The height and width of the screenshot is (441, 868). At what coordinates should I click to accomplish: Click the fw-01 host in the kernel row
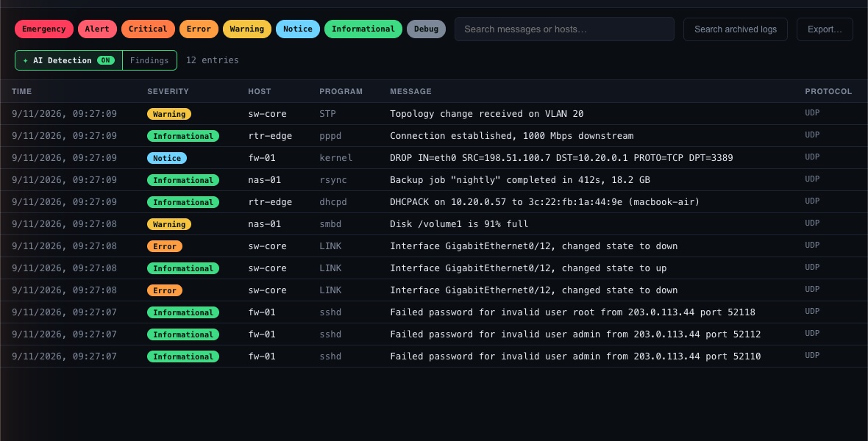tap(261, 158)
